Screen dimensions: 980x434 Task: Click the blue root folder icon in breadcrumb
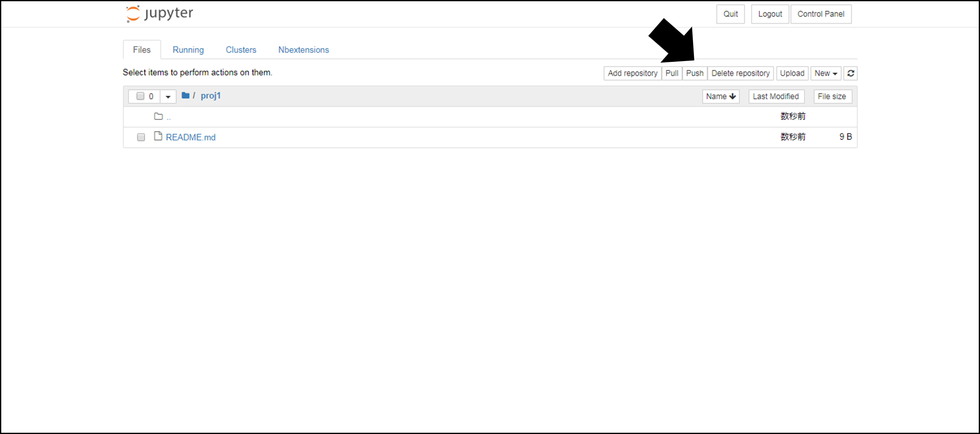point(186,96)
